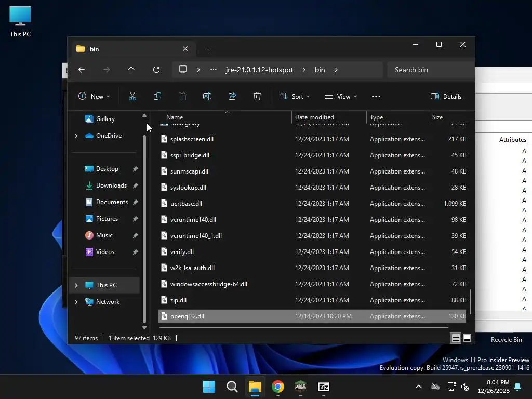Select zip.dll file
The height and width of the screenshot is (399, 532).
coord(312,300)
